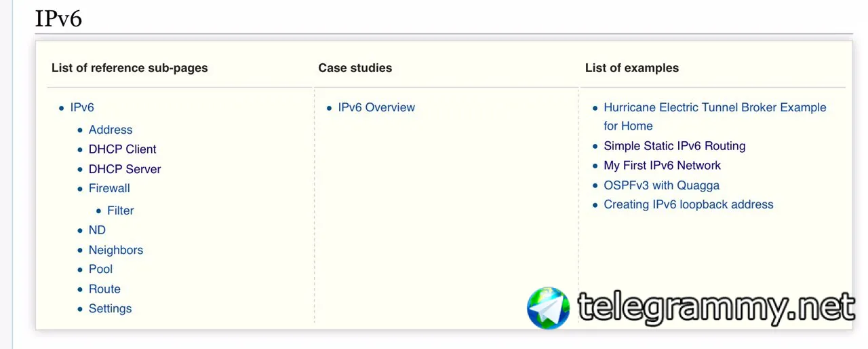
Task: Select the Filter link under Firewall
Action: coord(121,210)
